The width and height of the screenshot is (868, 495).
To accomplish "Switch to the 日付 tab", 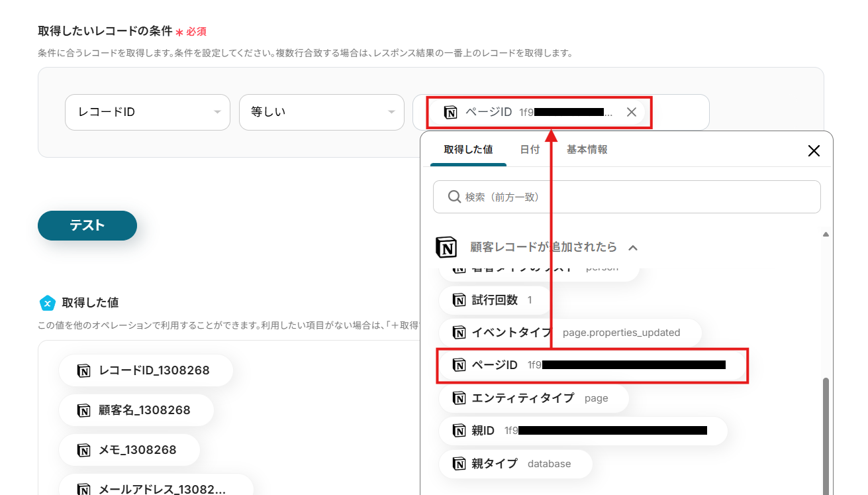I will click(x=529, y=150).
